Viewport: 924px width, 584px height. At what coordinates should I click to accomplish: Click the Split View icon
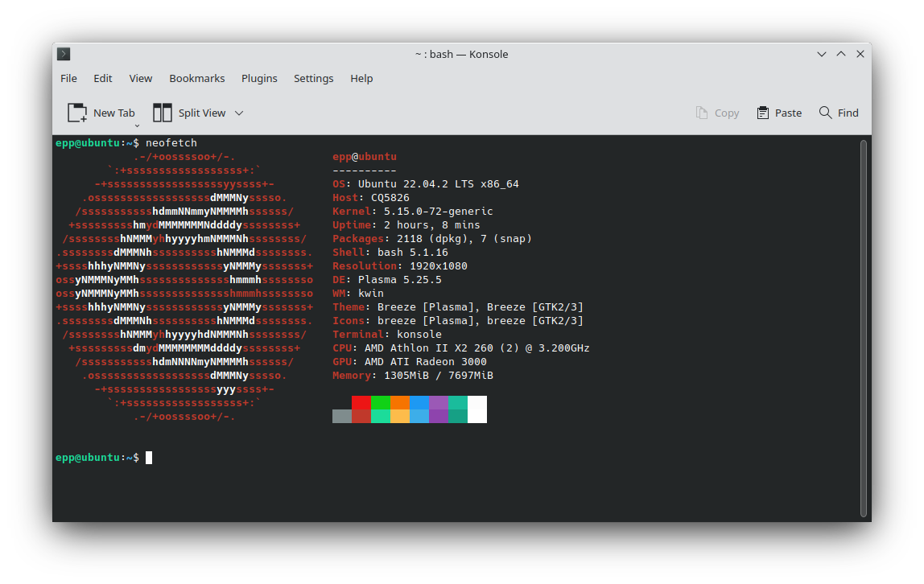[162, 113]
